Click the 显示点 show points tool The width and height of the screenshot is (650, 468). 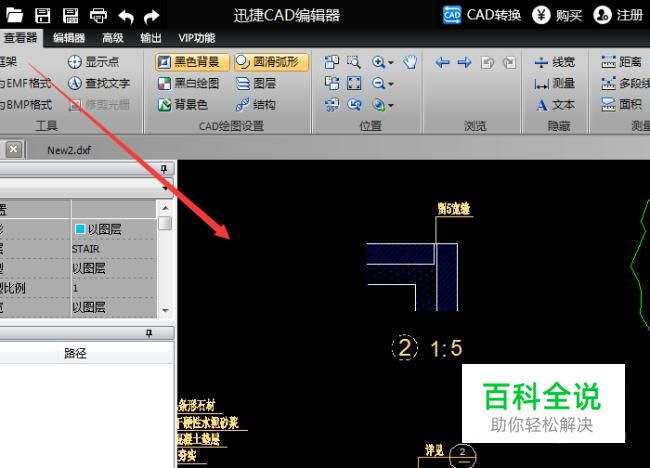pos(94,62)
